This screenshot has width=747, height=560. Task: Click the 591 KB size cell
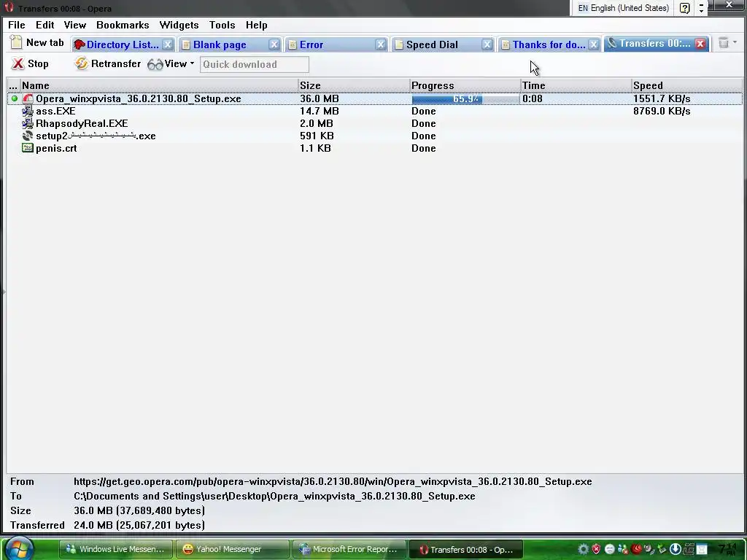317,136
